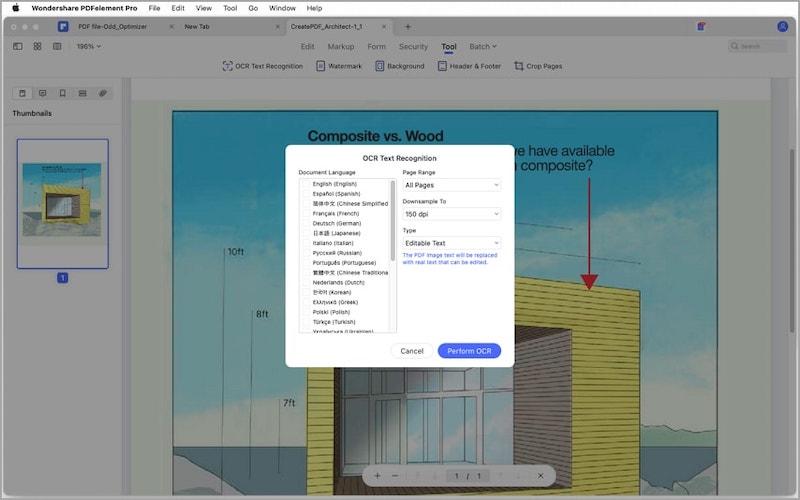
Task: Open the Window menu
Action: tap(282, 8)
